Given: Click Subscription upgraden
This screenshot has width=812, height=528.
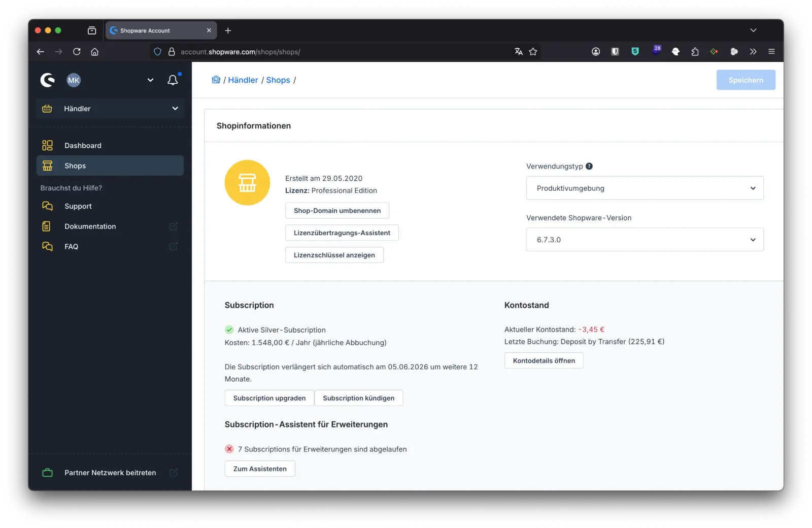Looking at the screenshot, I should click(x=269, y=398).
